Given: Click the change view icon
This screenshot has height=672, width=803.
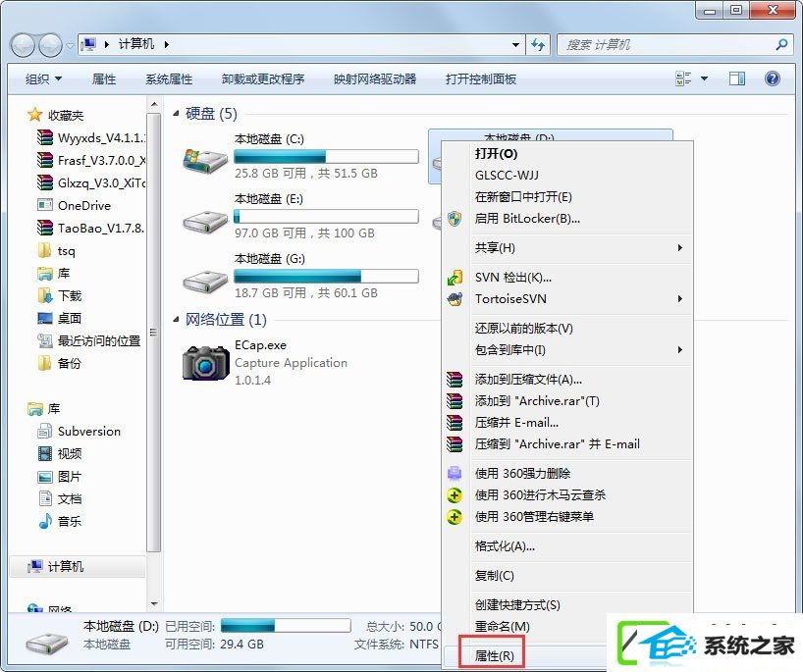Looking at the screenshot, I should click(x=683, y=78).
